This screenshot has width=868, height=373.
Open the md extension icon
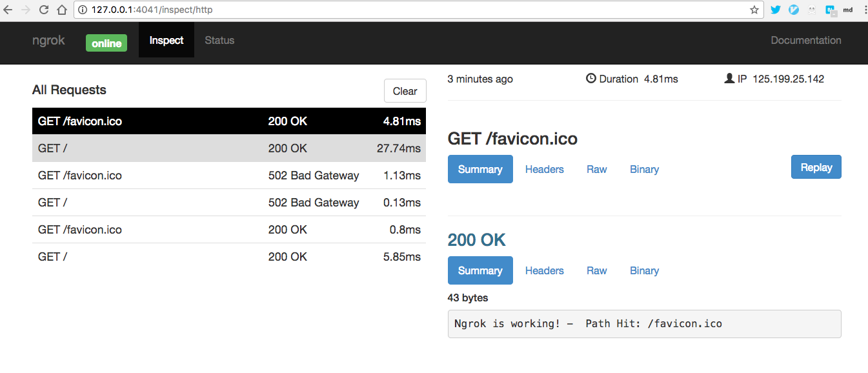[848, 10]
